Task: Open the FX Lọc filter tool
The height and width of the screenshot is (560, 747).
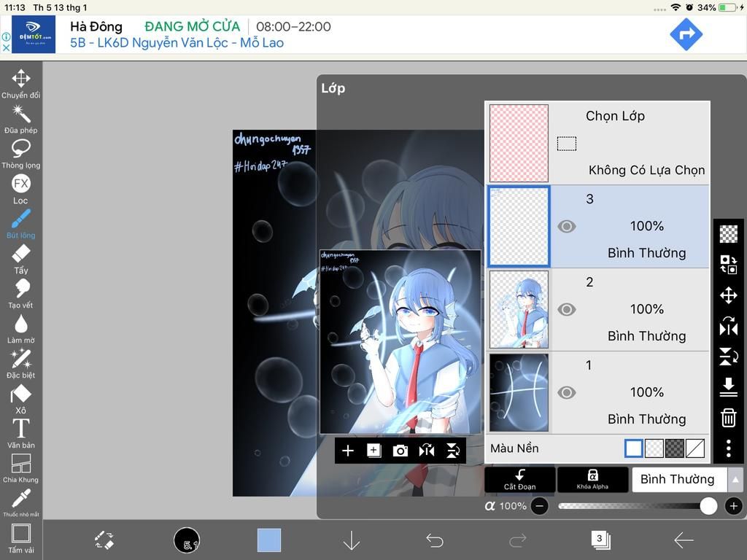Action: (21, 189)
